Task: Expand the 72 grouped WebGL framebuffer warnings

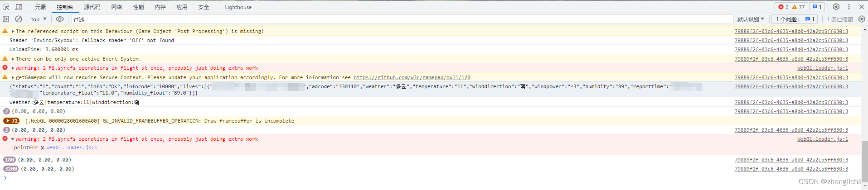Action: coord(11,121)
